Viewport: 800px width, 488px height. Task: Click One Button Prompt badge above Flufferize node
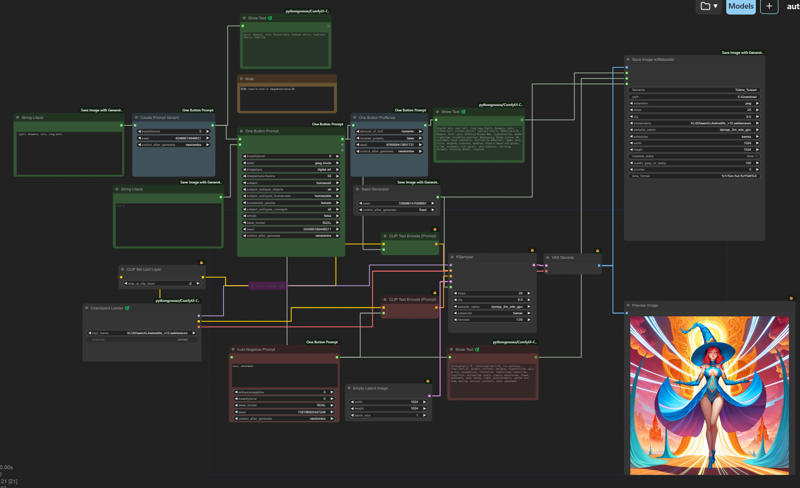(x=410, y=110)
